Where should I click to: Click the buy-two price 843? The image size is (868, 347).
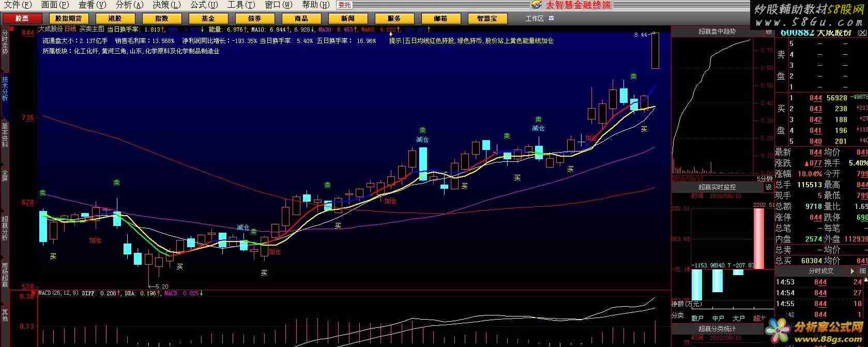(x=815, y=109)
